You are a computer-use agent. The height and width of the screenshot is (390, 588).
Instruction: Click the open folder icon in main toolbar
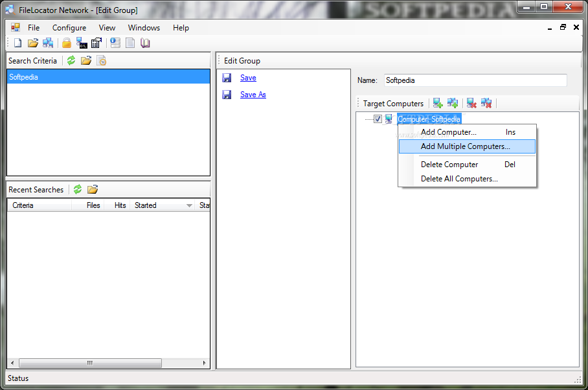tap(33, 43)
